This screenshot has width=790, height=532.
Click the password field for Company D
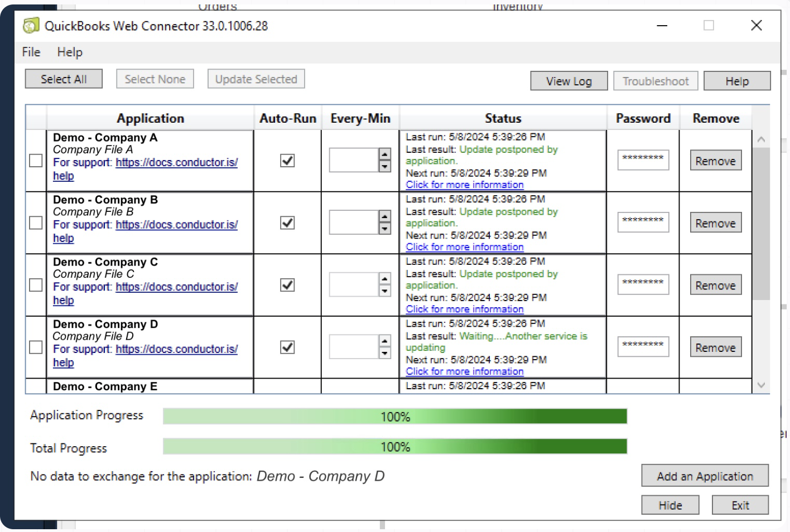643,347
